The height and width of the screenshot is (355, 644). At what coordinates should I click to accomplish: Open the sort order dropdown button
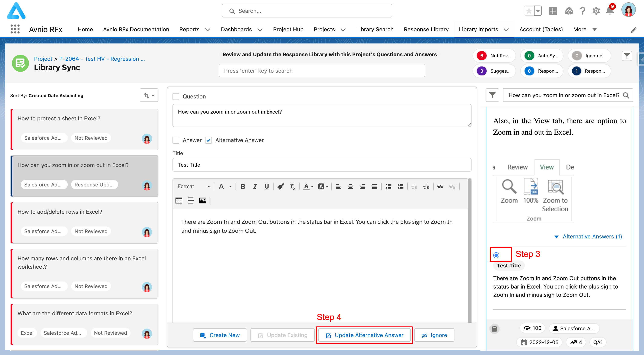tap(149, 95)
